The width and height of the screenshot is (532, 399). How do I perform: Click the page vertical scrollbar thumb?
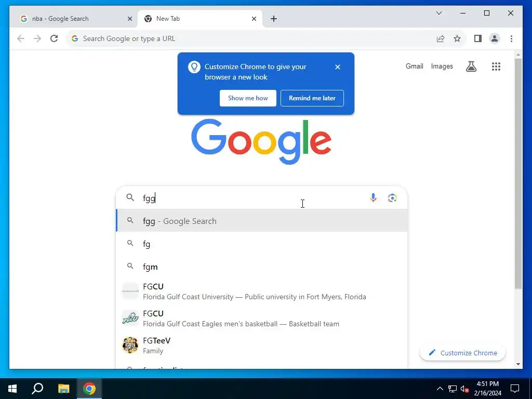click(x=518, y=174)
